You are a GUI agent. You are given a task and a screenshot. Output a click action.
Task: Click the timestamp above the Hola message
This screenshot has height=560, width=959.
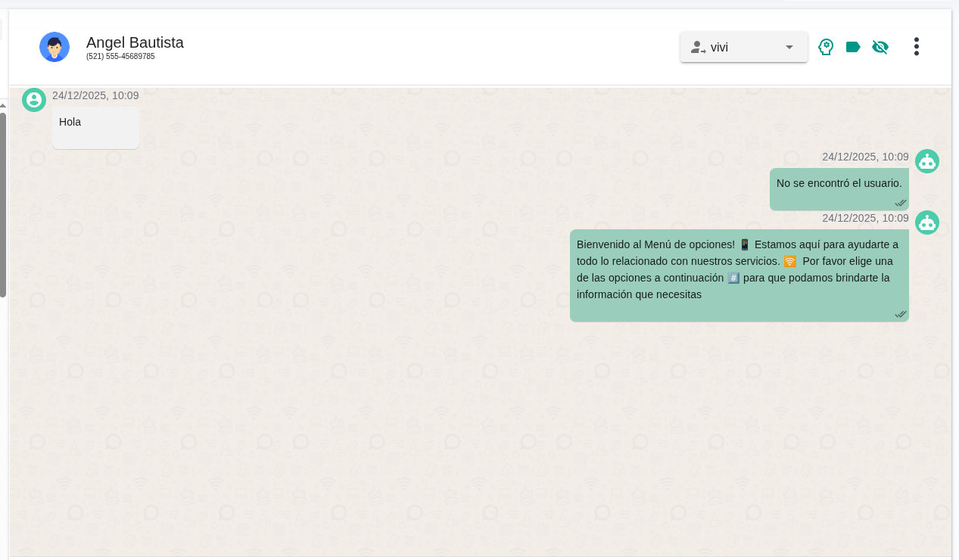95,95
